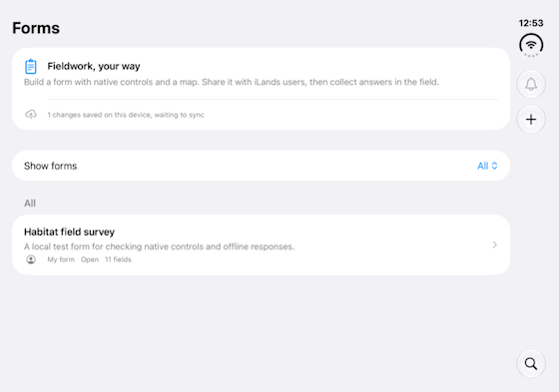Click the Show forms label
The height and width of the screenshot is (392, 559).
(x=50, y=166)
